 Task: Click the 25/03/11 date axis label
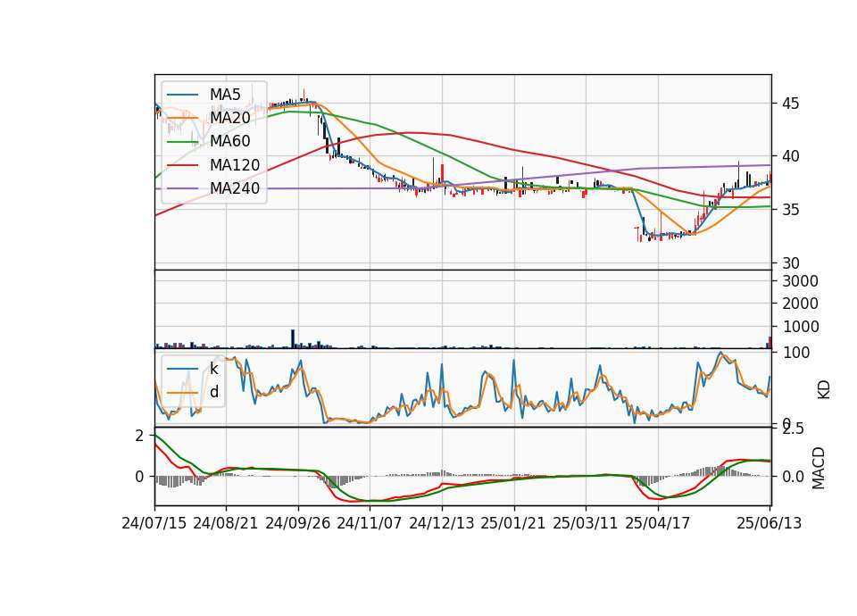tap(586, 524)
